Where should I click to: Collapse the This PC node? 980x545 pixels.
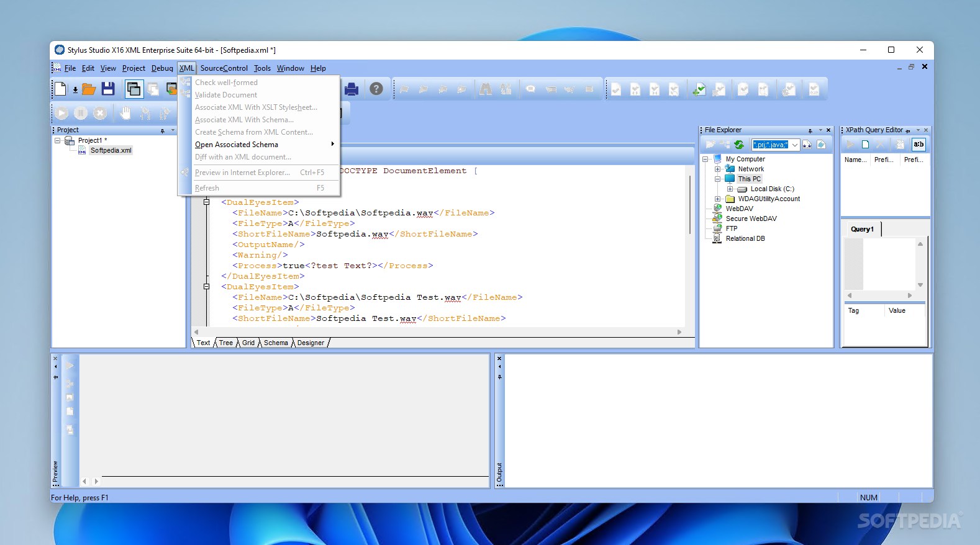click(717, 179)
